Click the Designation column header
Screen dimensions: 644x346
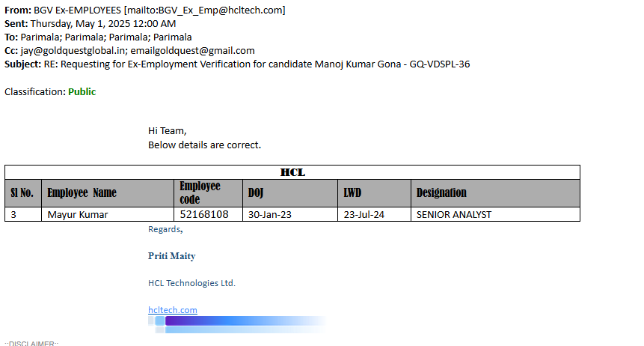[441, 193]
